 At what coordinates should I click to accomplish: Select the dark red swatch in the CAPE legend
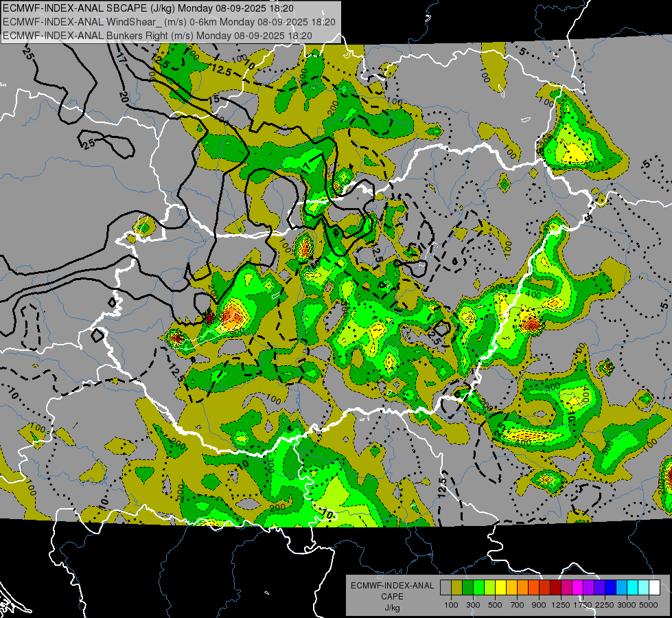555,588
